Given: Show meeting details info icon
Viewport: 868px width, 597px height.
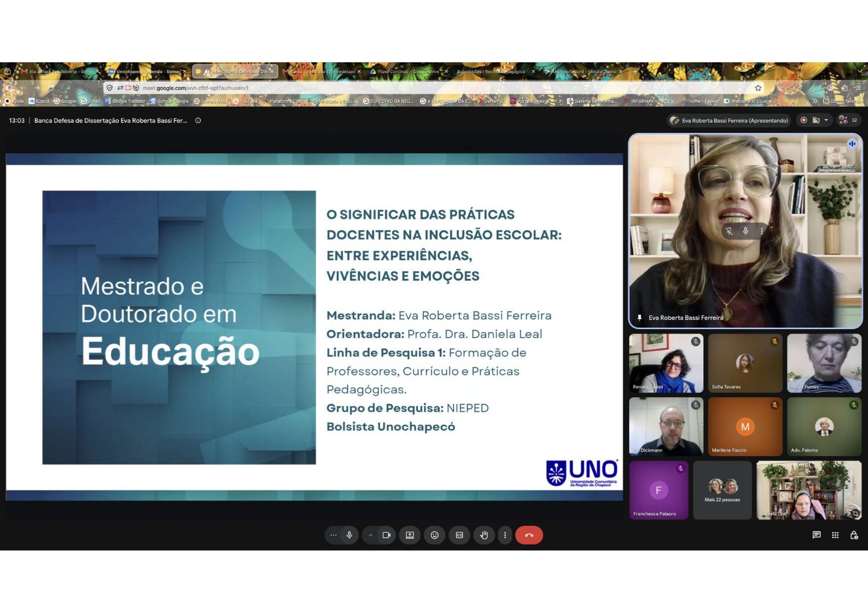Looking at the screenshot, I should tap(198, 120).
